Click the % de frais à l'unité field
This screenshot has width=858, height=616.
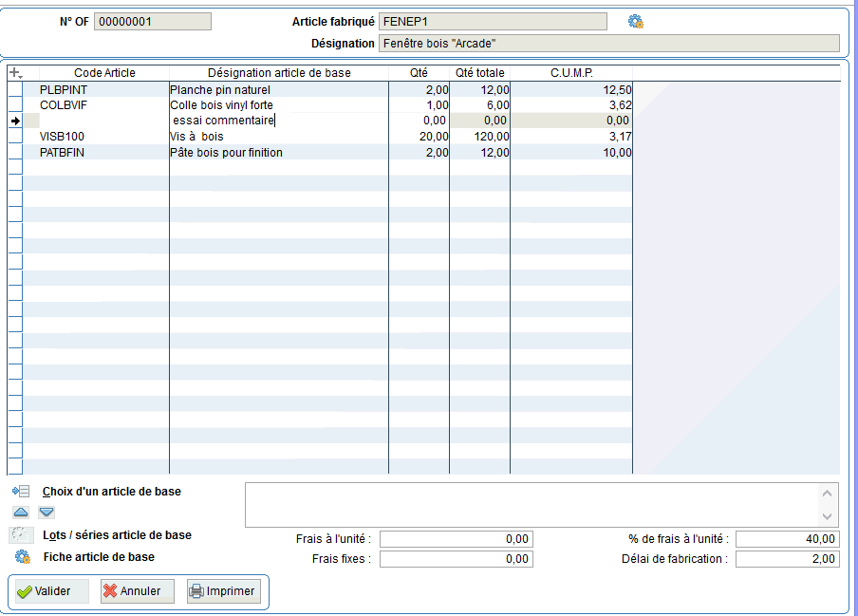788,539
